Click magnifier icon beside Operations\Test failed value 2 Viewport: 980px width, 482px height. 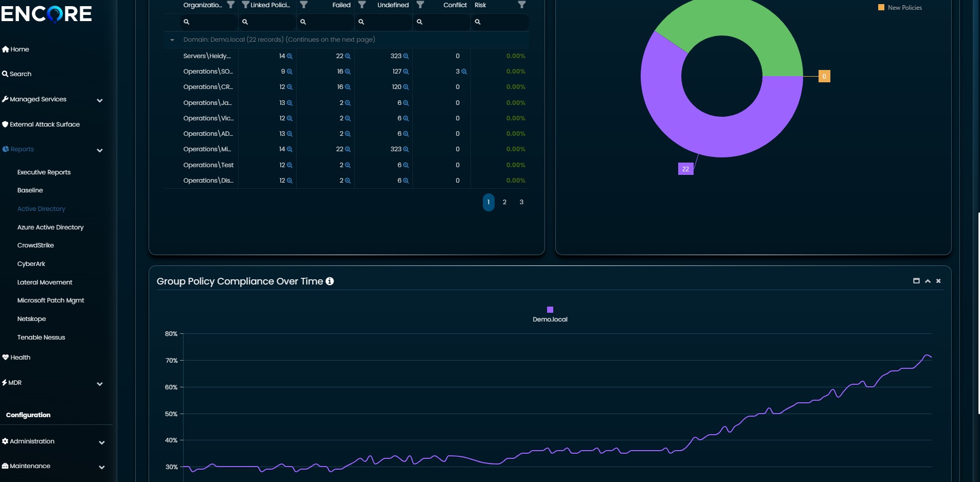[x=348, y=165]
